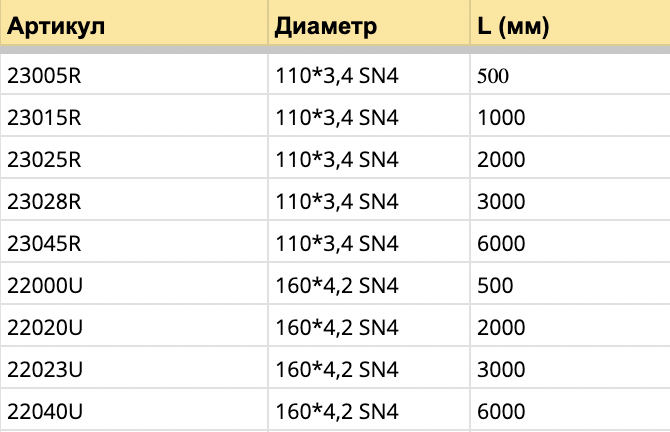The width and height of the screenshot is (670, 432).
Task: Click length 1000 in 23015R row
Action: (x=570, y=115)
